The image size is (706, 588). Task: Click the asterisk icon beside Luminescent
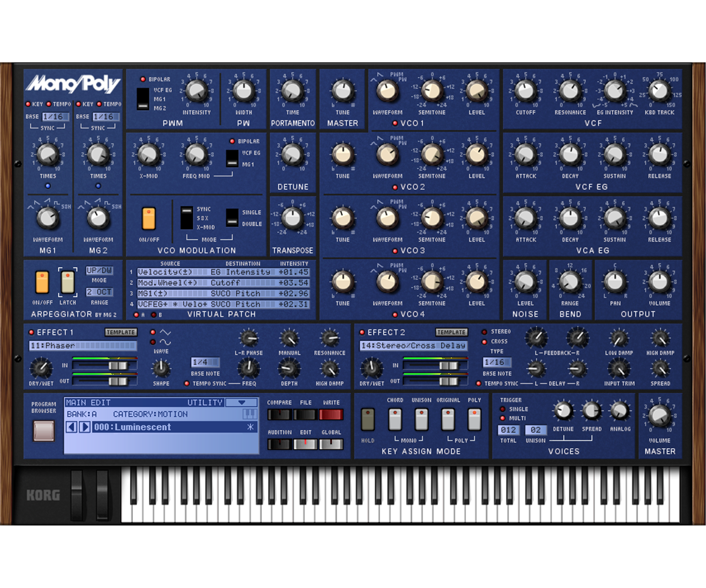[x=251, y=427]
